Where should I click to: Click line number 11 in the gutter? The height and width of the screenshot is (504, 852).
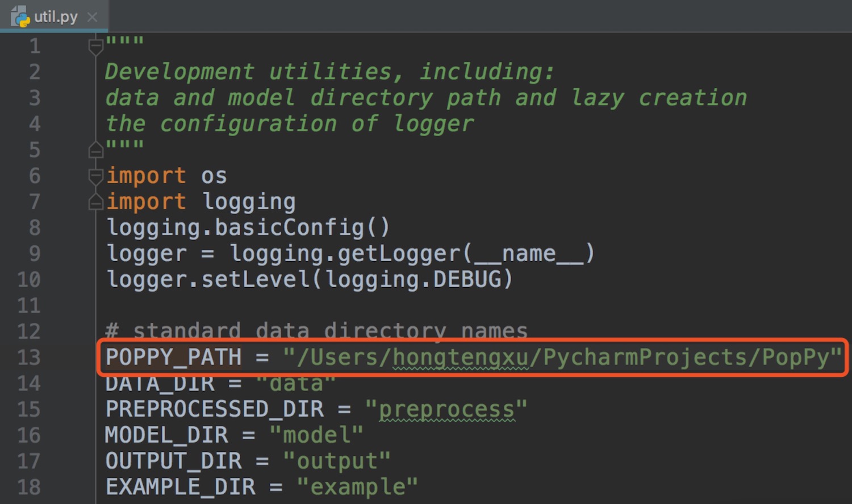coord(29,305)
